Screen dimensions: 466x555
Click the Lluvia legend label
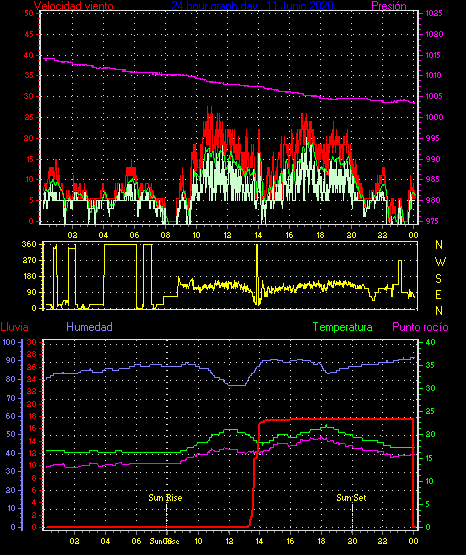pyautogui.click(x=15, y=327)
